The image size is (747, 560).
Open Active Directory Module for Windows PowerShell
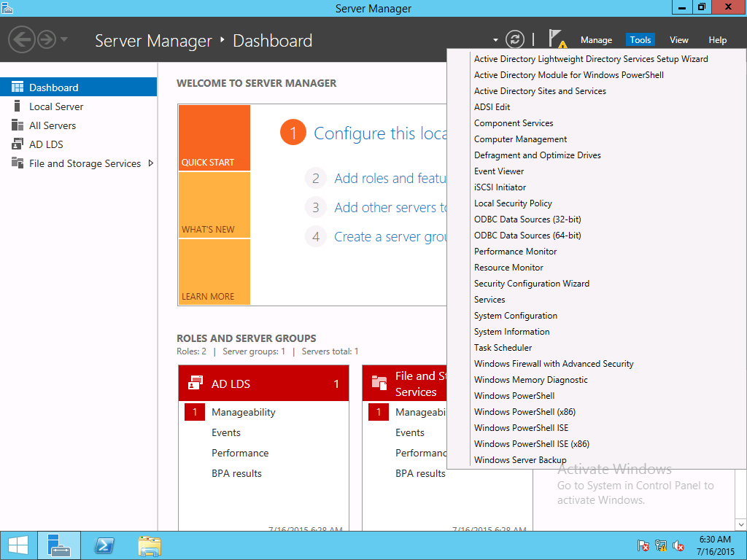(568, 75)
